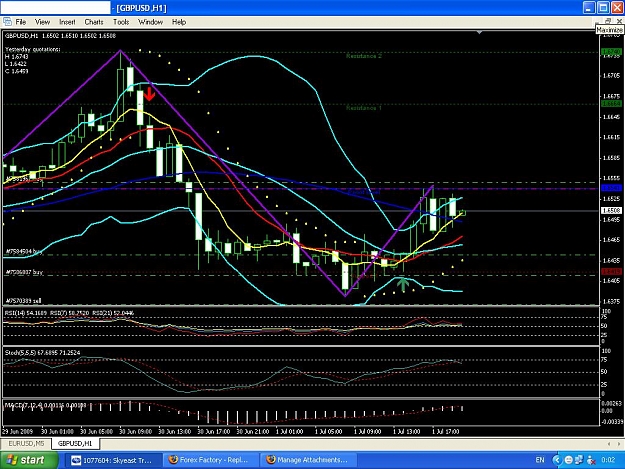Open the Charts menu
The width and height of the screenshot is (625, 469).
click(x=94, y=22)
